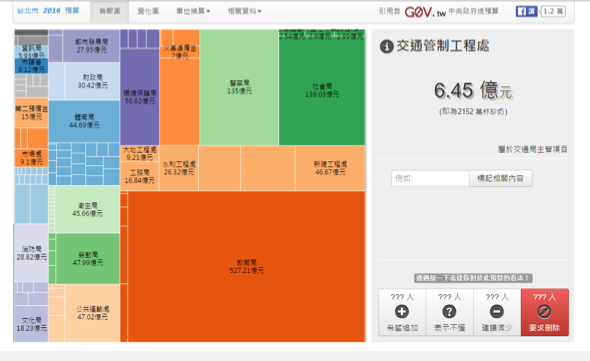The height and width of the screenshot is (361, 590).
Task: Select the 工務局 16.84億元 block
Action: pyautogui.click(x=140, y=176)
